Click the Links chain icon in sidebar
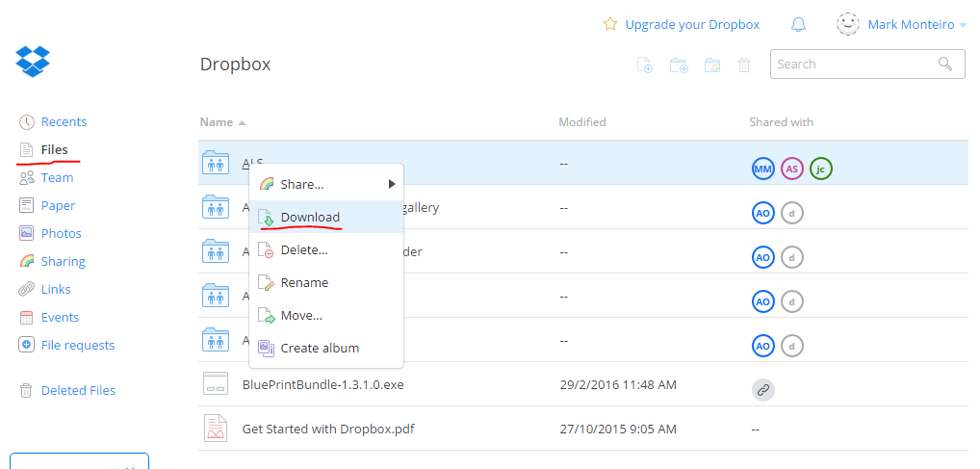The image size is (980, 469). coord(26,289)
